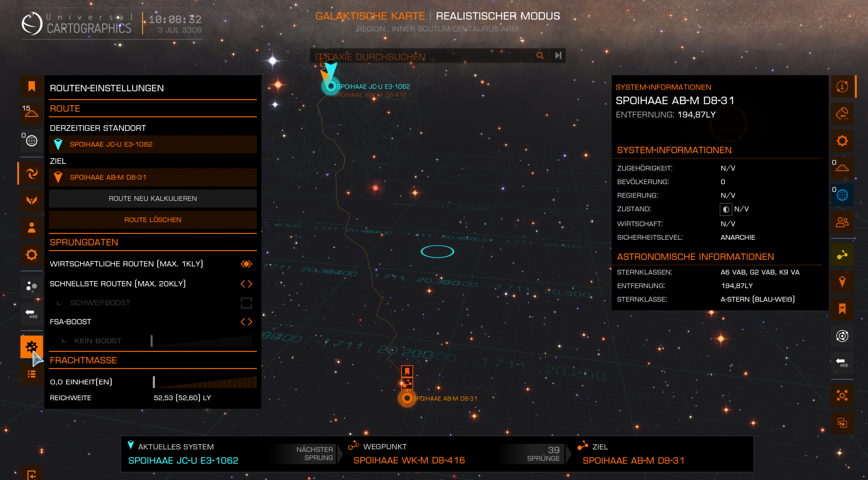Click the skip-to-next arrow beside search
This screenshot has width=868, height=480.
click(x=558, y=55)
